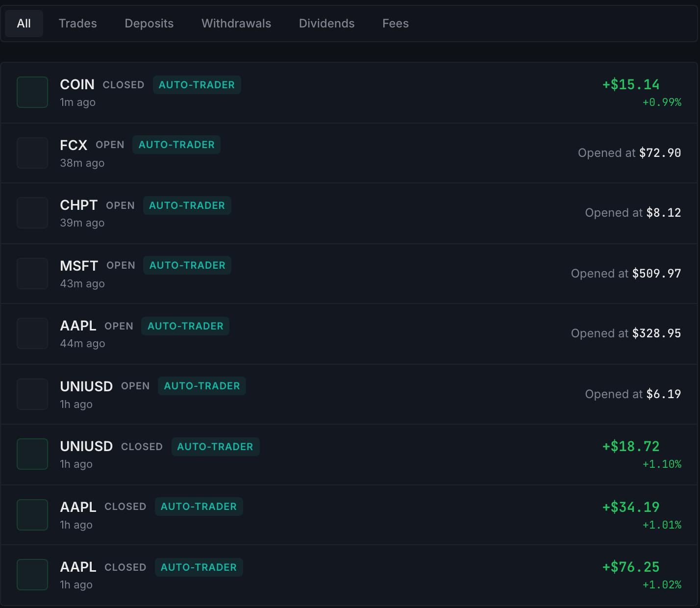Click the COIN trade icon square
This screenshot has width=700, height=608.
coord(32,92)
